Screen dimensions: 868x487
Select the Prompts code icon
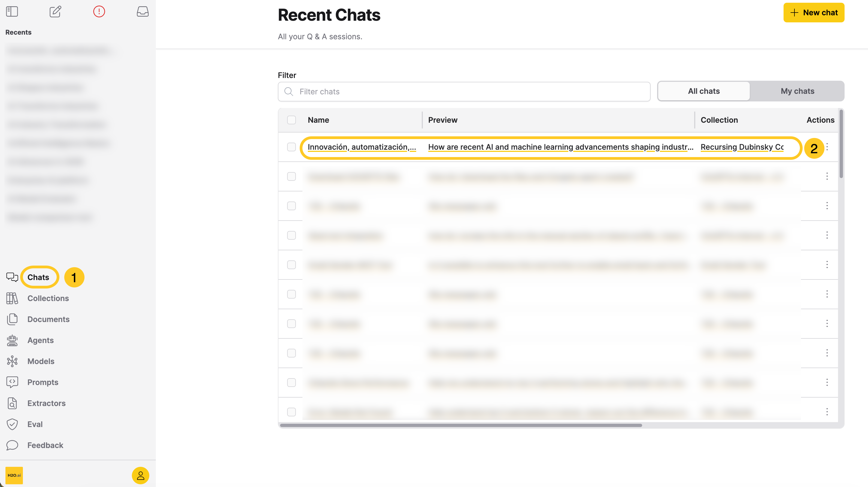coord(12,382)
